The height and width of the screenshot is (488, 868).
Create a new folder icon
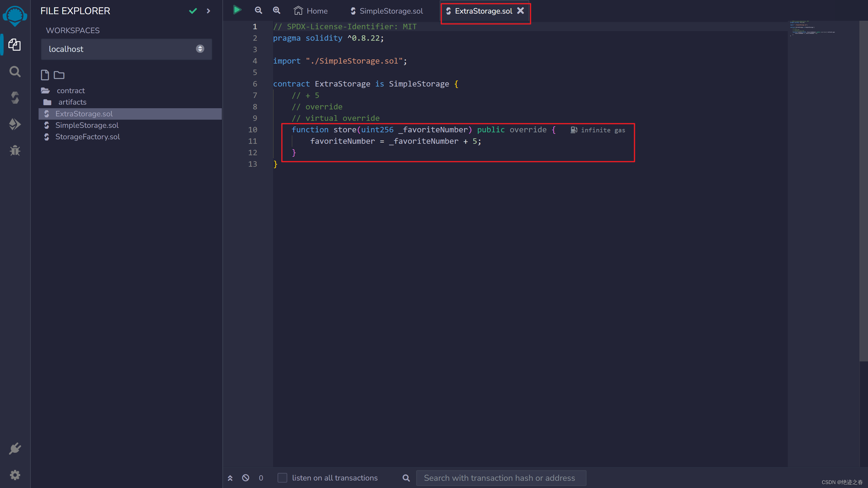click(59, 75)
